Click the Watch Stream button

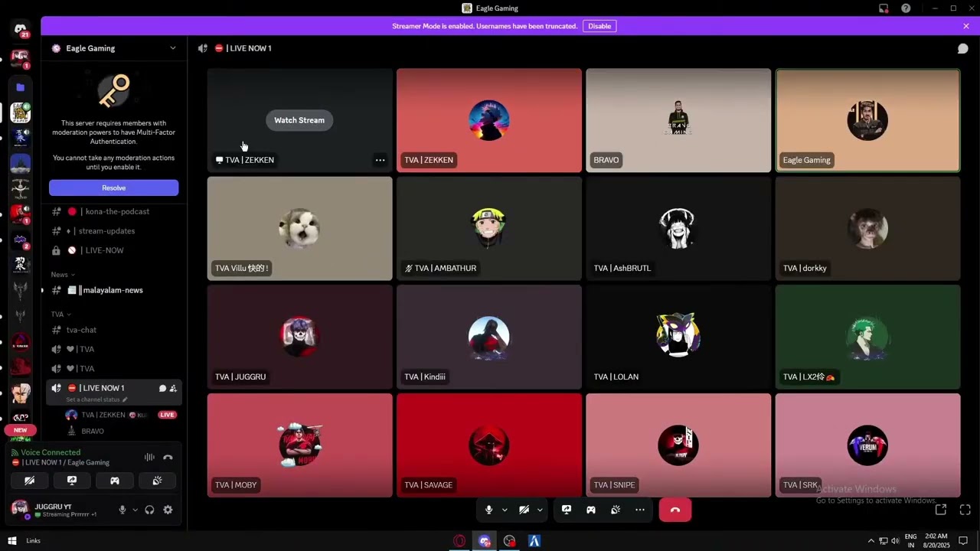pyautogui.click(x=299, y=120)
